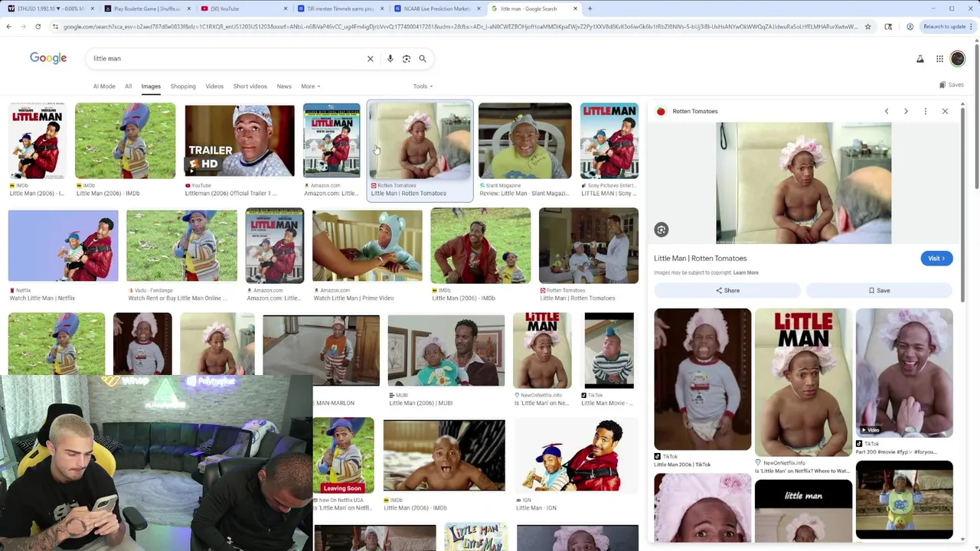Click Little Man Rotten Tomatoes panel title
The image size is (980, 551).
coord(700,259)
